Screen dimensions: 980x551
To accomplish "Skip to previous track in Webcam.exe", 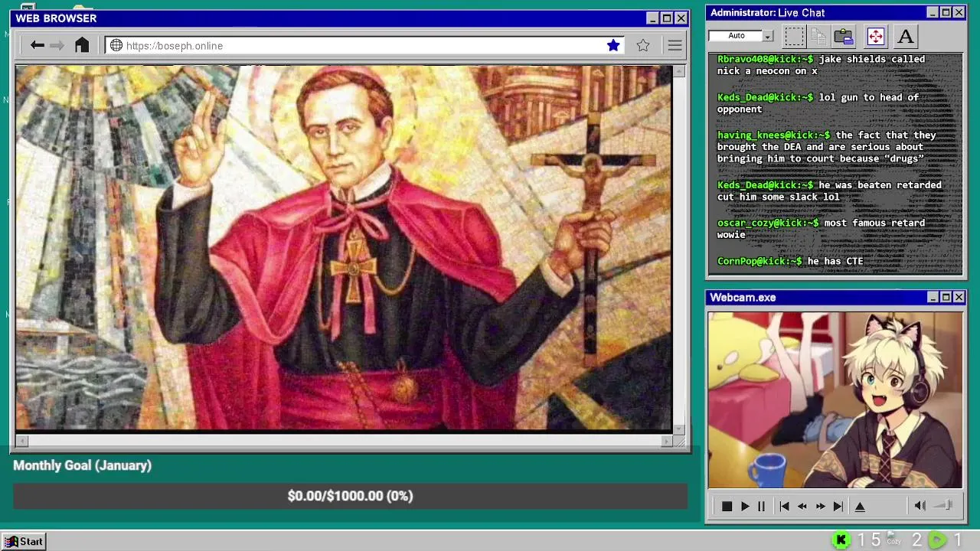I will click(x=784, y=506).
